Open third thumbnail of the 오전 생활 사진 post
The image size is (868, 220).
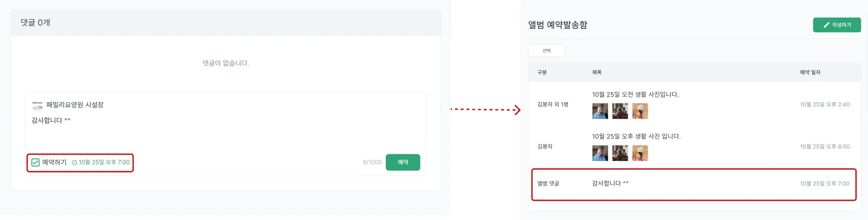tap(640, 111)
